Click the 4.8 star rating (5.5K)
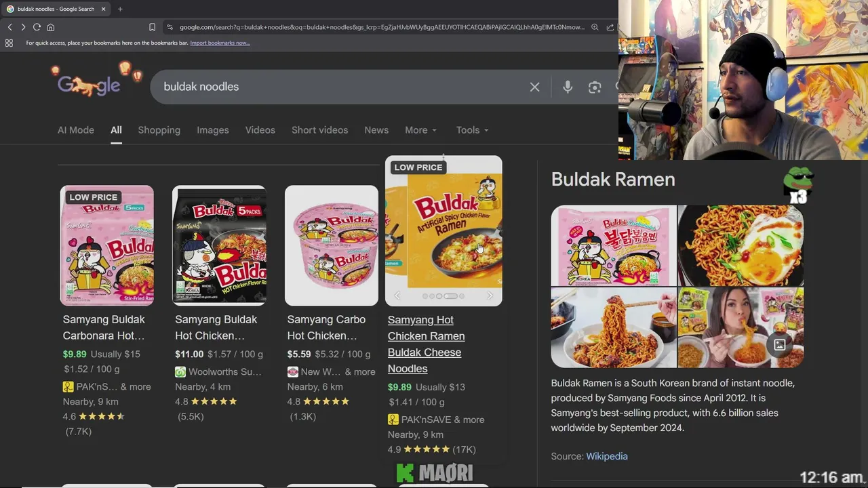The image size is (868, 488). [x=206, y=409]
